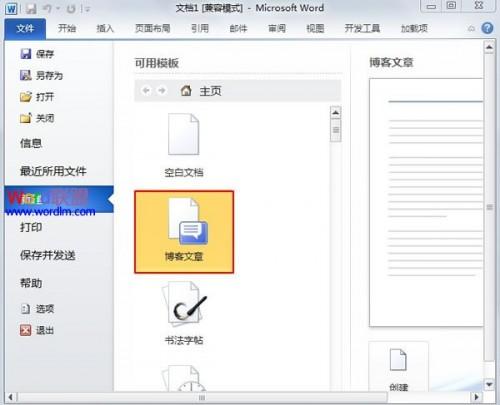
Task: Click the window vertical scrollbar up arrow
Action: tap(489, 47)
